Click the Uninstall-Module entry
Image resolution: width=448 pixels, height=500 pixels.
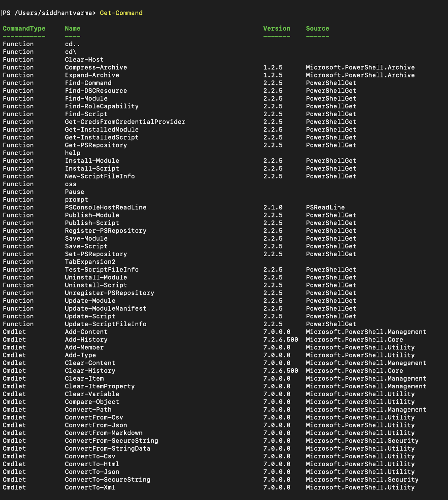point(96,277)
